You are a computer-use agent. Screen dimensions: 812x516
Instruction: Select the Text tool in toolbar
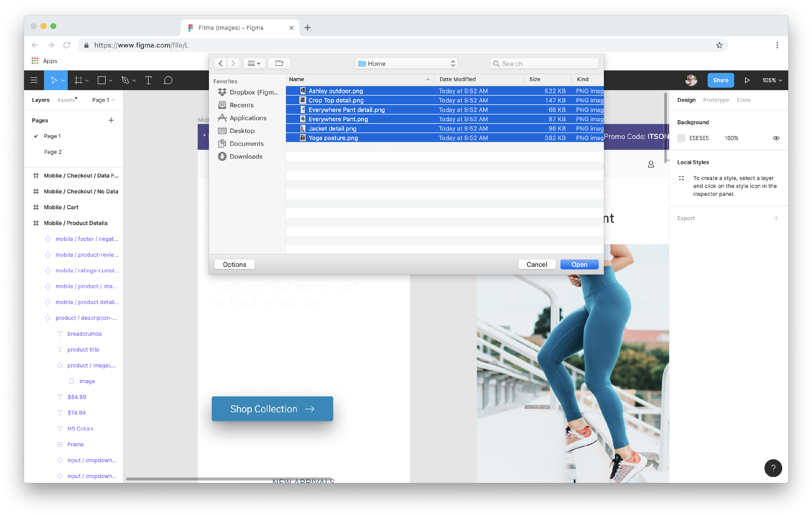pyautogui.click(x=148, y=80)
